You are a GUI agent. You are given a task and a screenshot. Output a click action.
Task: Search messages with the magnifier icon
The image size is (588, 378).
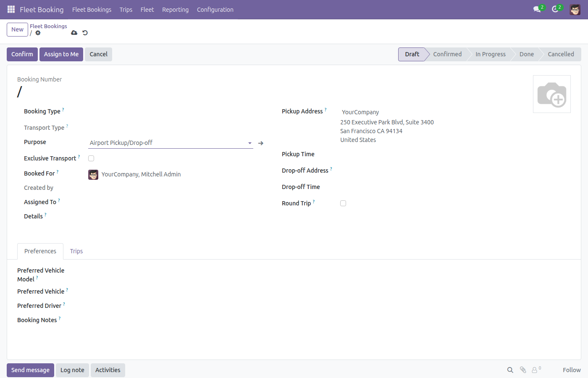510,370
